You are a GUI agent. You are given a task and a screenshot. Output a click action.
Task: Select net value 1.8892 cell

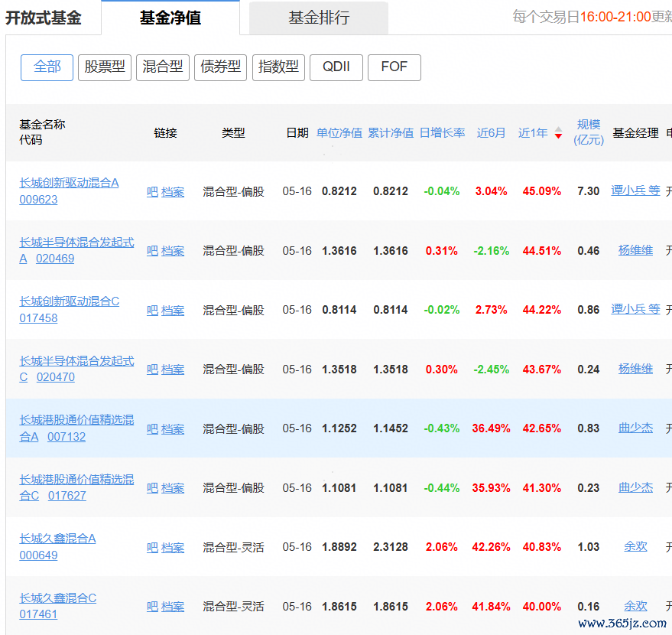pyautogui.click(x=339, y=547)
